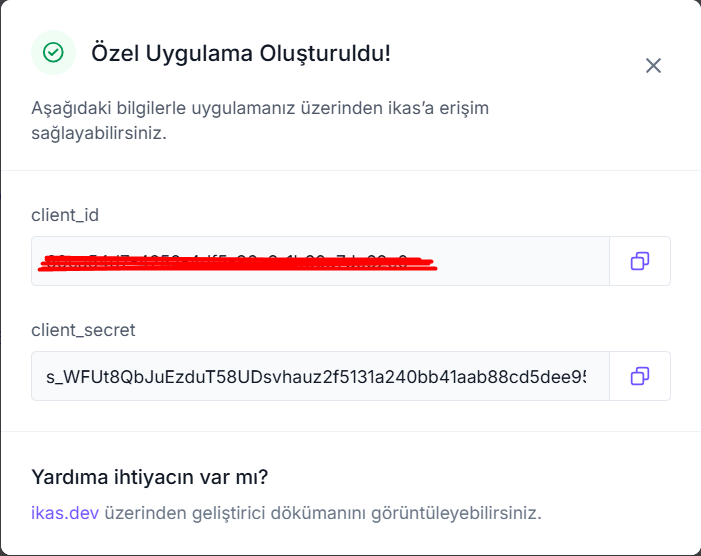Screen dimensions: 701x556
Task: Click empty space right of redacted client_id
Action: coord(523,261)
